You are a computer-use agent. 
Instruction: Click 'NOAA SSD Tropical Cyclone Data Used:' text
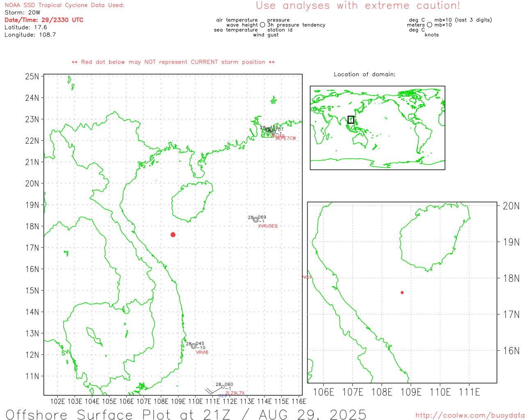click(64, 5)
